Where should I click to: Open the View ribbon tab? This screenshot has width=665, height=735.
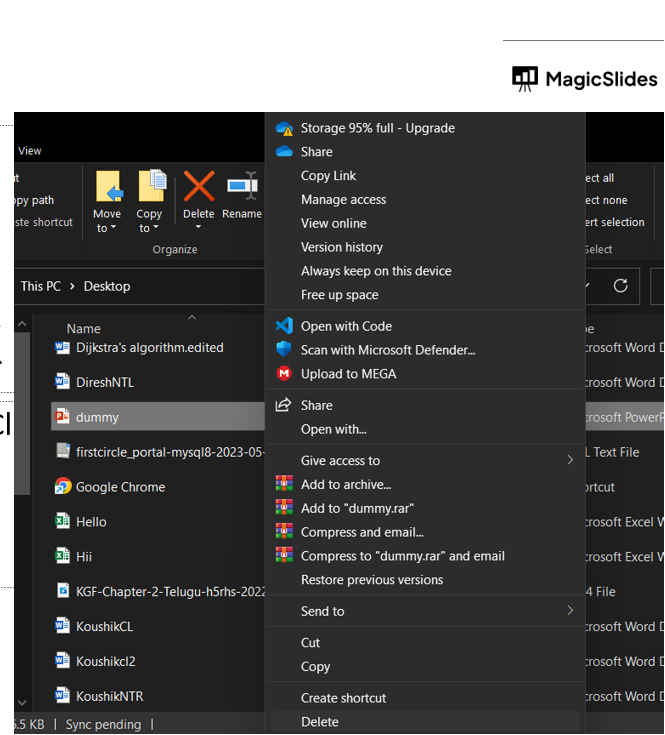[30, 151]
